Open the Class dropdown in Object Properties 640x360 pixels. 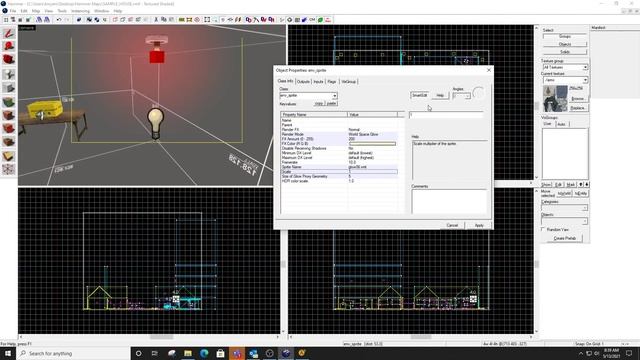334,96
